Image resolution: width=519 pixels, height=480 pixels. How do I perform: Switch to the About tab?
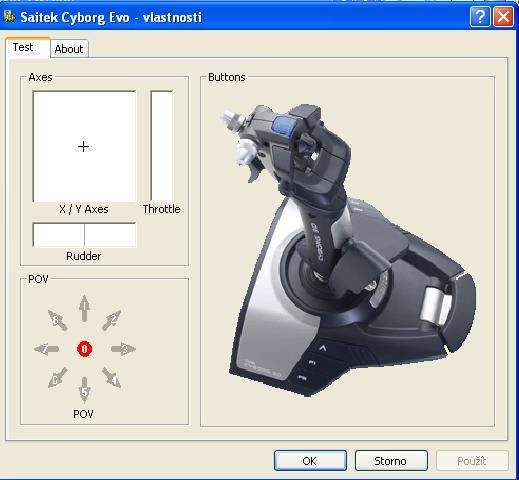tap(69, 49)
